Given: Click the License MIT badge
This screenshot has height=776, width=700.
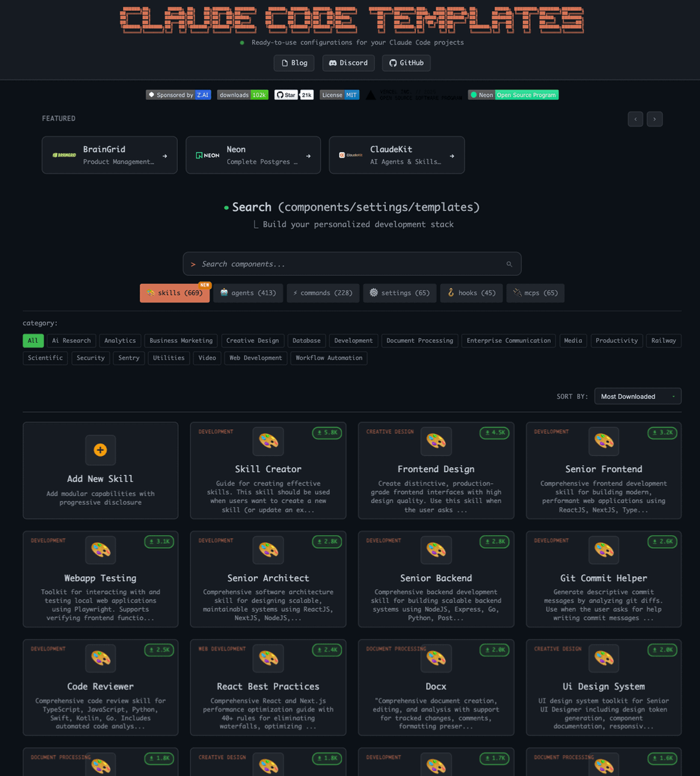Looking at the screenshot, I should [x=339, y=95].
